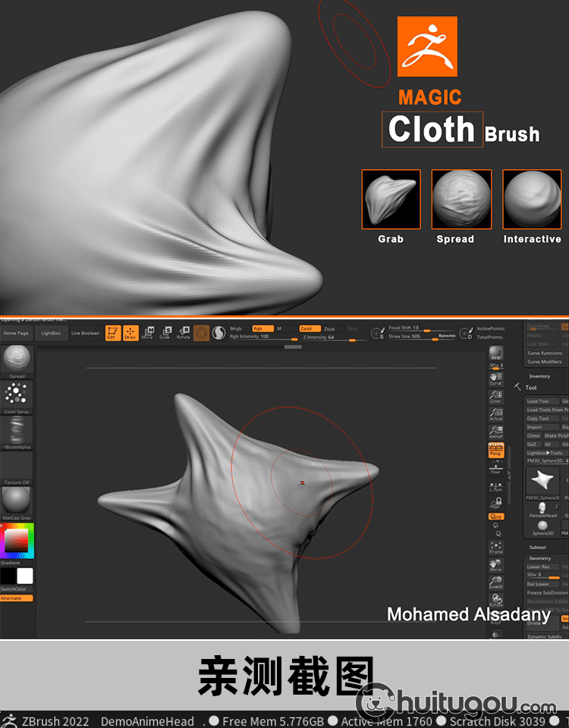Choose the MatCap Gray material
The image size is (569, 728).
[17, 500]
